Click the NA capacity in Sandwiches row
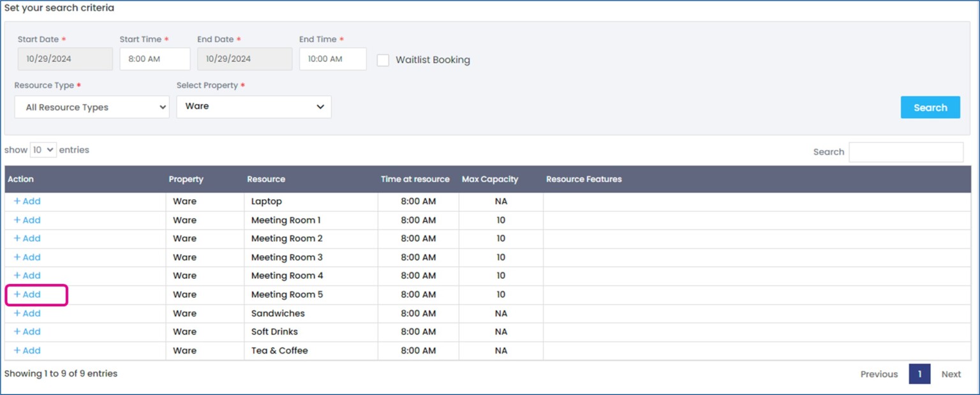This screenshot has height=395, width=980. click(x=501, y=313)
